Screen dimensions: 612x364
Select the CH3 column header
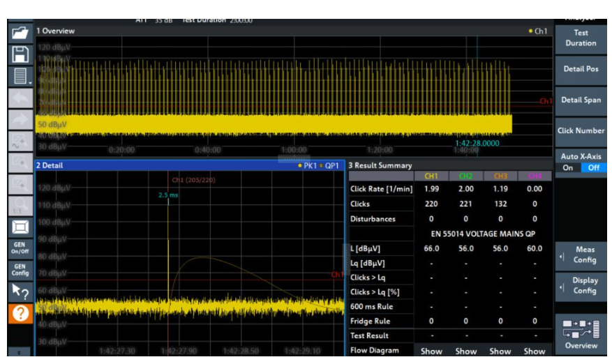click(500, 176)
